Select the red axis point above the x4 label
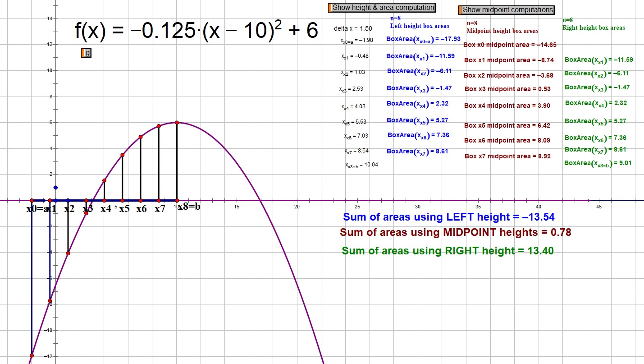The image size is (644, 364). [104, 200]
